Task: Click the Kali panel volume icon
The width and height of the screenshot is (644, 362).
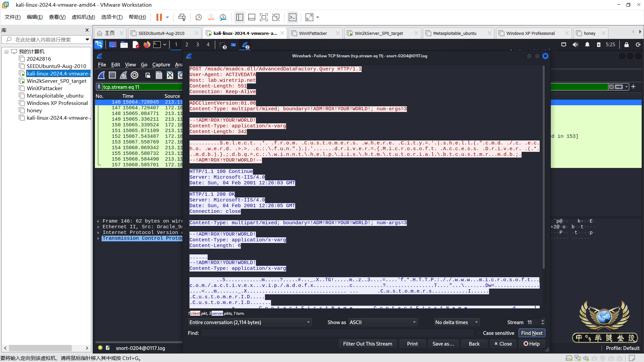Action: tap(576, 45)
